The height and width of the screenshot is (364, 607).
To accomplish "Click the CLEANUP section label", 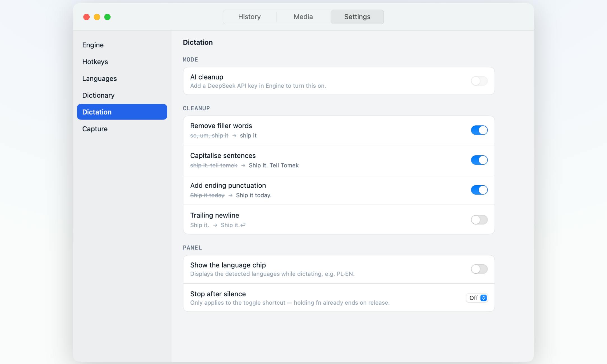I will (196, 108).
